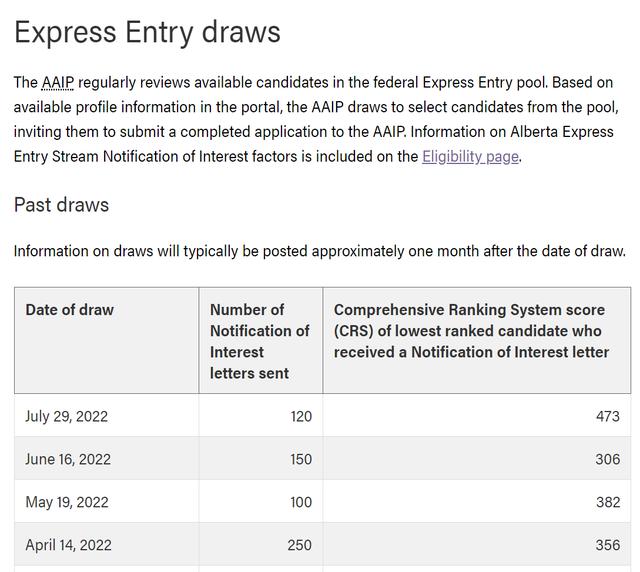Image resolution: width=640 pixels, height=572 pixels.
Task: Click the AAIP abbreviation with dotted underline
Action: coord(58,82)
